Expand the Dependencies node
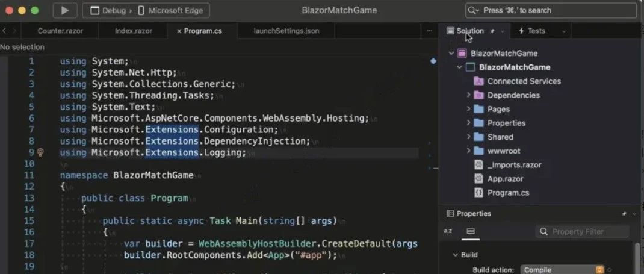This screenshot has width=644, height=274. tap(468, 95)
